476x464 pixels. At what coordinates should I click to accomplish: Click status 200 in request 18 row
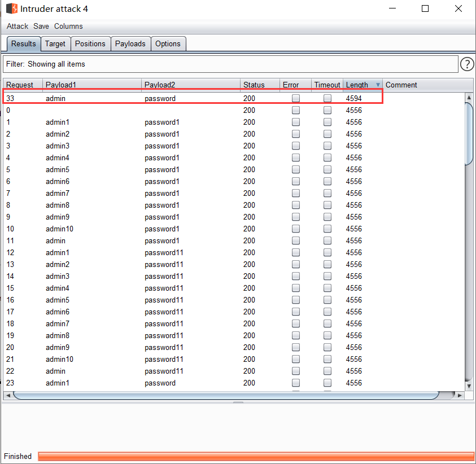(x=249, y=323)
